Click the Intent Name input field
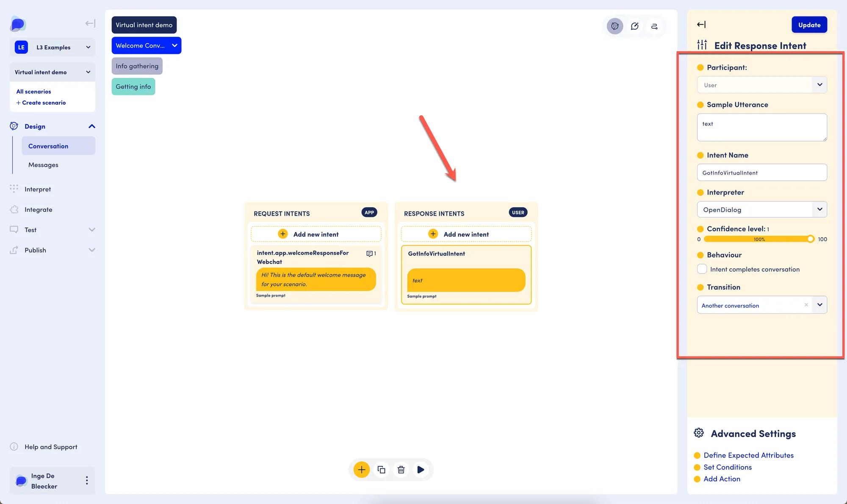847x504 pixels. click(762, 172)
